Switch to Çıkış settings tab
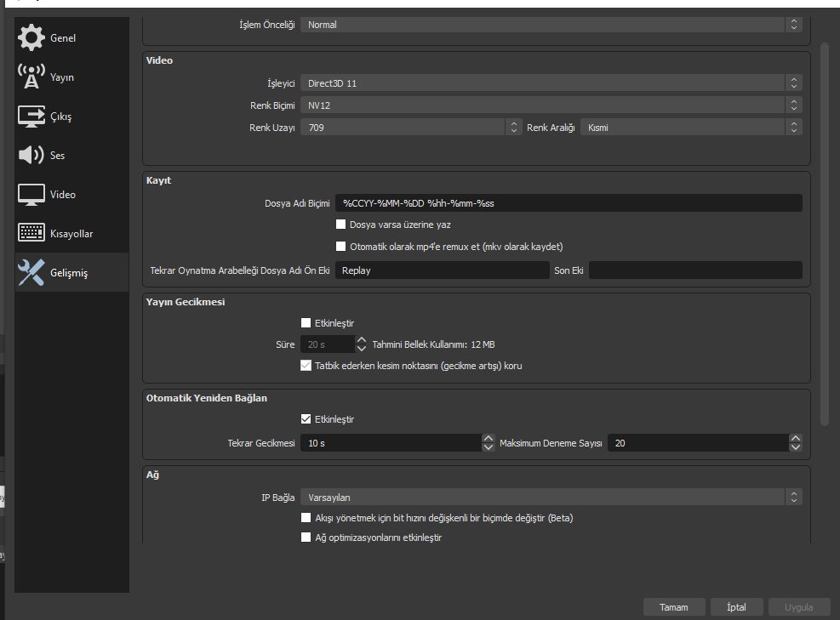 (71, 117)
